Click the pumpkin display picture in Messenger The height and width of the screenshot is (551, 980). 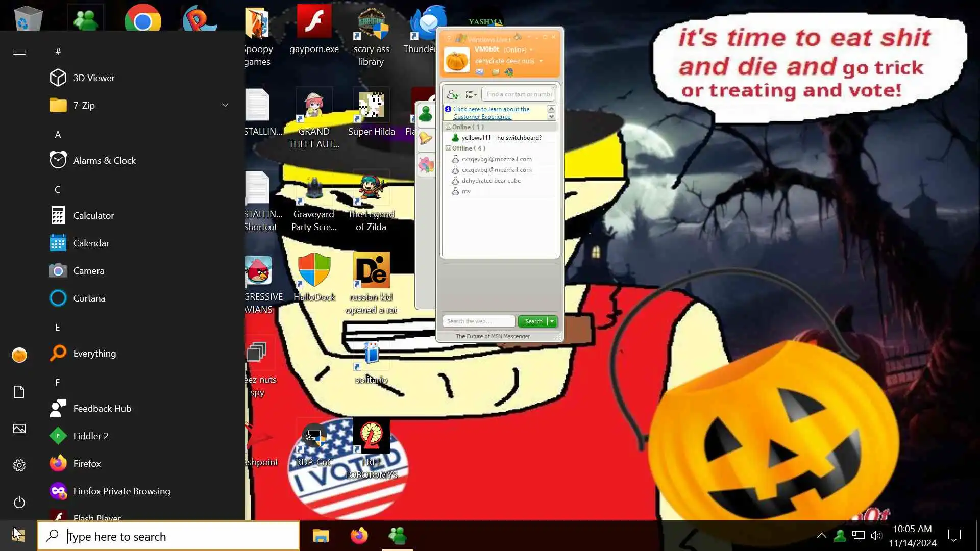coord(456,60)
